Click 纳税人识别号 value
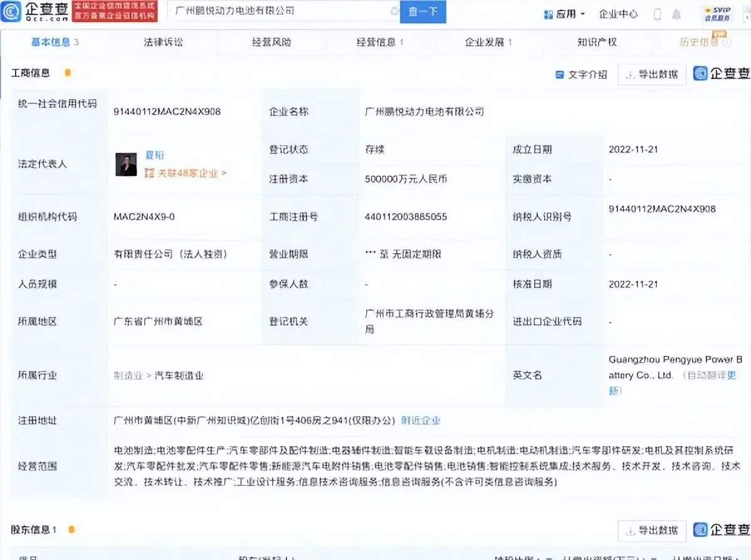 (662, 209)
